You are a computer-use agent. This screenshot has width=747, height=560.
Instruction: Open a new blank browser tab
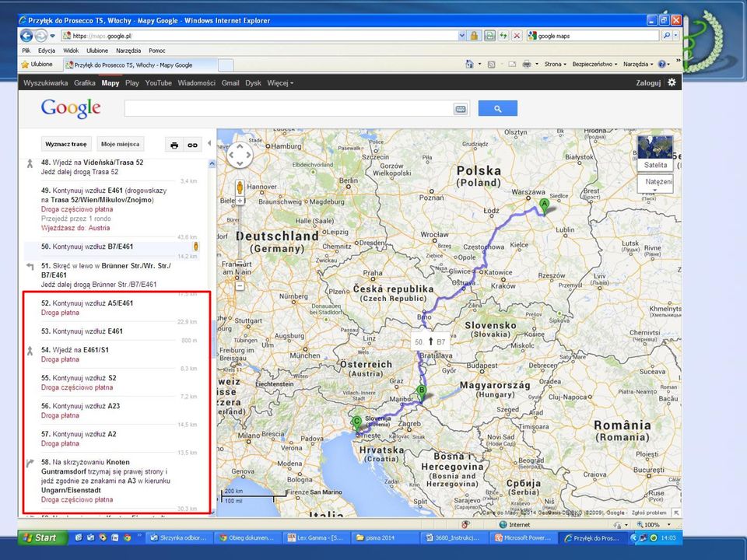point(226,65)
